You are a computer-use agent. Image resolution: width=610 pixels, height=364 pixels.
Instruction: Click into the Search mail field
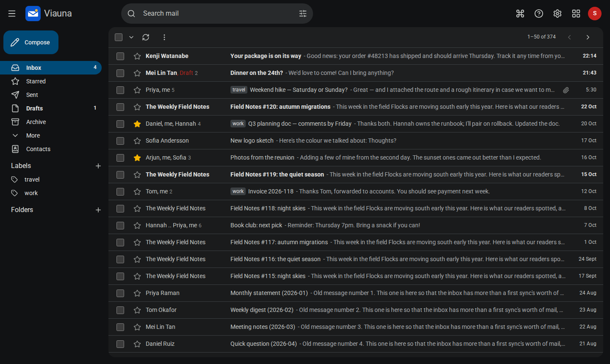tap(217, 14)
